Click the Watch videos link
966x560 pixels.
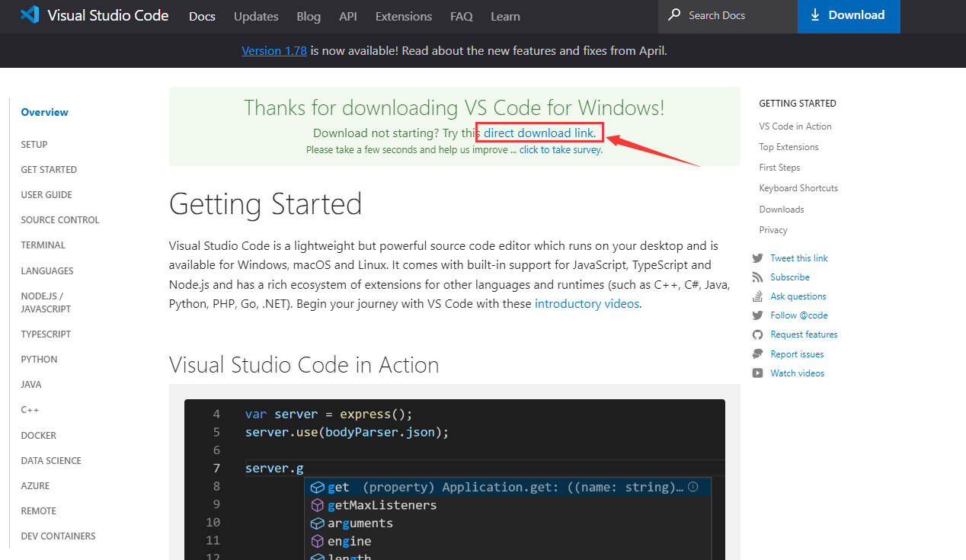798,373
